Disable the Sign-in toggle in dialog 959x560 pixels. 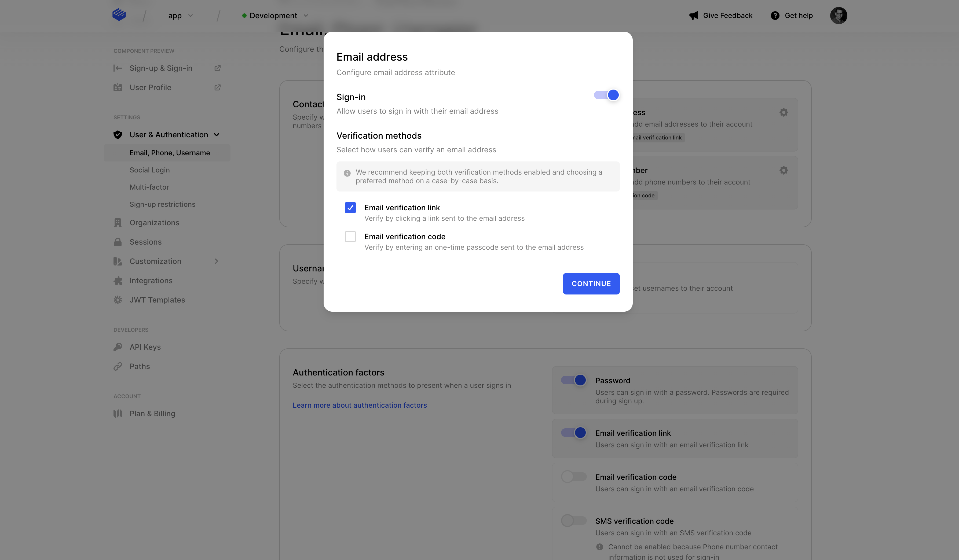pyautogui.click(x=607, y=95)
